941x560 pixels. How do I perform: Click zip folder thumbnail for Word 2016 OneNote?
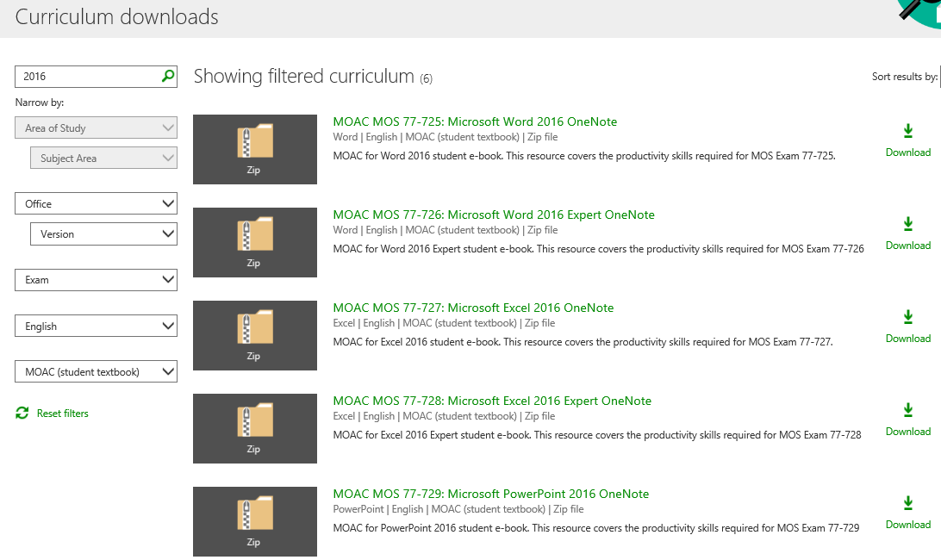click(x=255, y=149)
